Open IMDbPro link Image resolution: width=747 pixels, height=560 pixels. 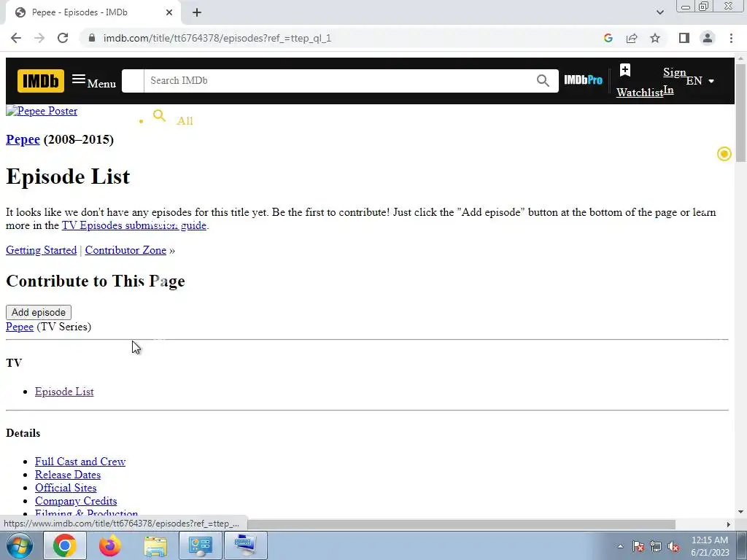(x=583, y=80)
